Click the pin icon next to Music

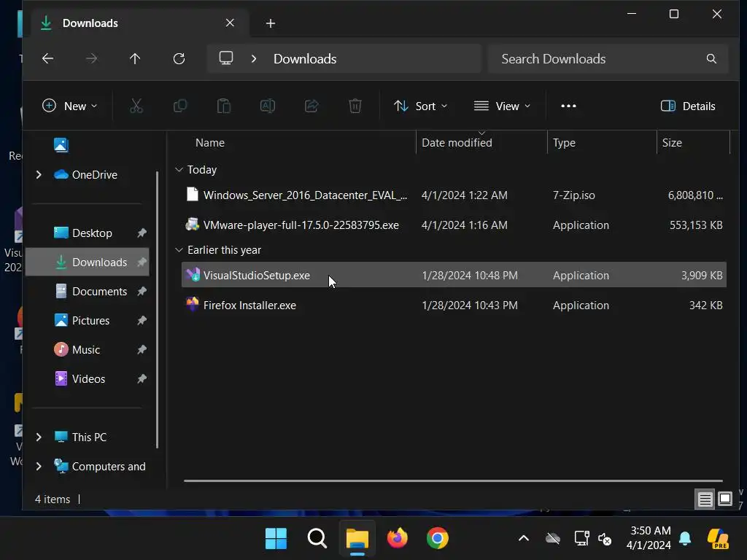click(x=142, y=349)
